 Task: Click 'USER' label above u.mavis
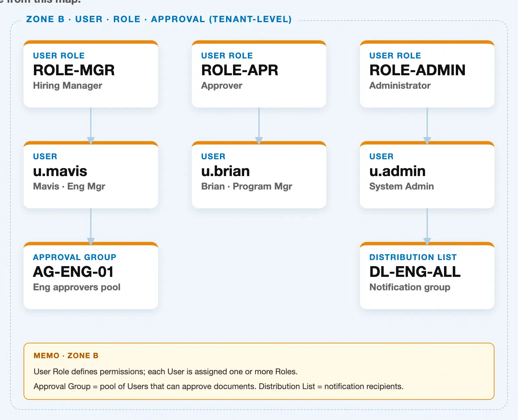click(45, 157)
